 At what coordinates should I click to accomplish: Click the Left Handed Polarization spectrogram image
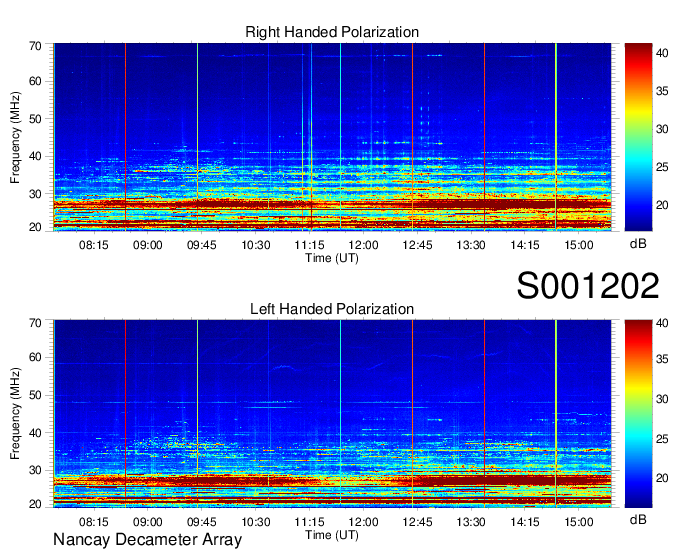pyautogui.click(x=332, y=414)
